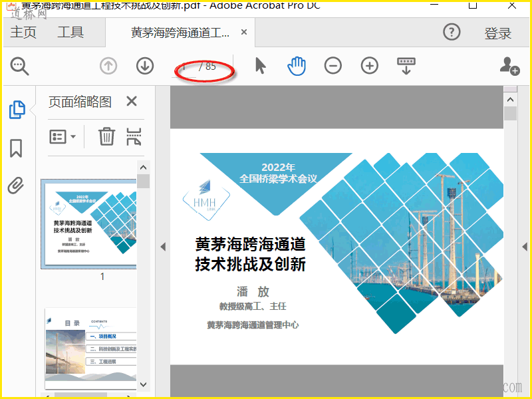The image size is (532, 399).
Task: Select the page 1 thumbnail
Action: click(x=89, y=224)
